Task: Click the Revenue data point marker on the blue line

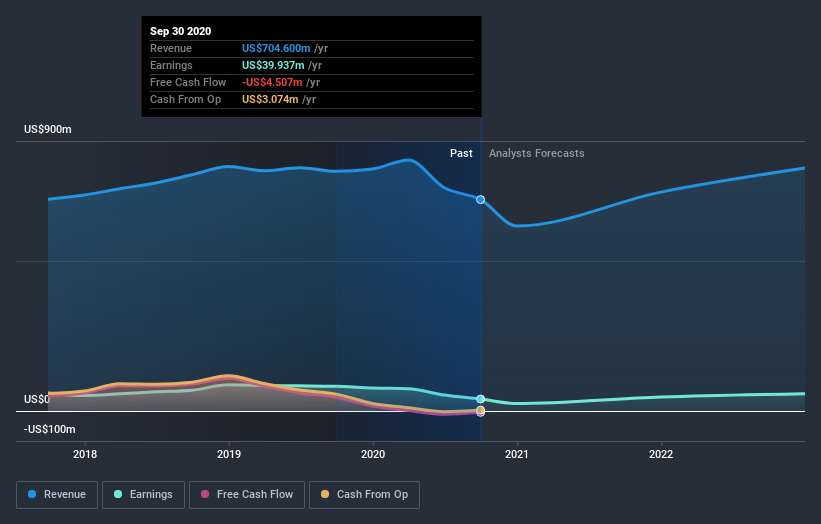Action: (x=480, y=199)
